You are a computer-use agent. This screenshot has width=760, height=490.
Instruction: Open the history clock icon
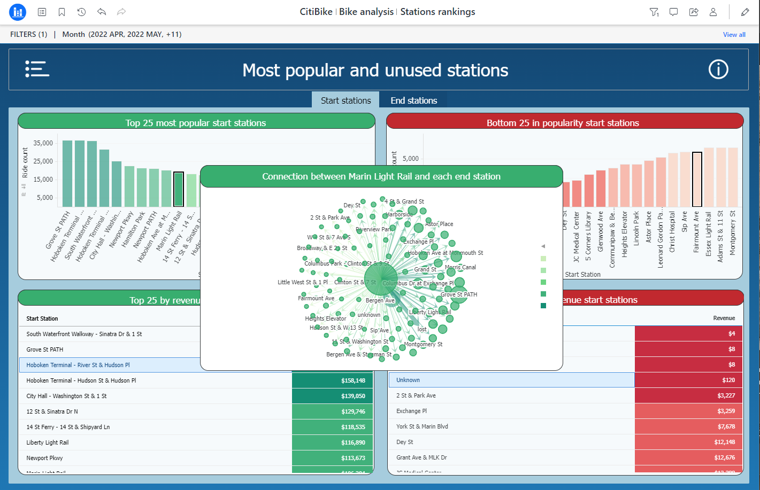tap(81, 12)
